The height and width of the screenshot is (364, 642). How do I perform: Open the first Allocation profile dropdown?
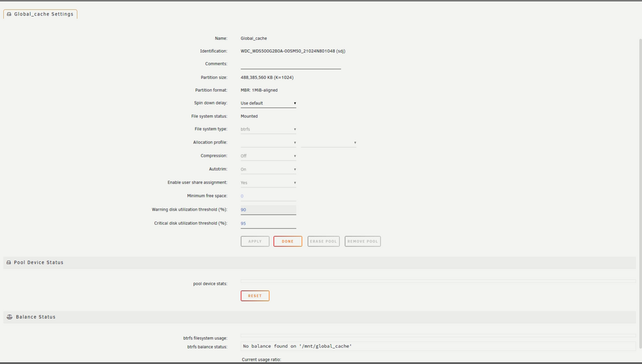(x=268, y=143)
